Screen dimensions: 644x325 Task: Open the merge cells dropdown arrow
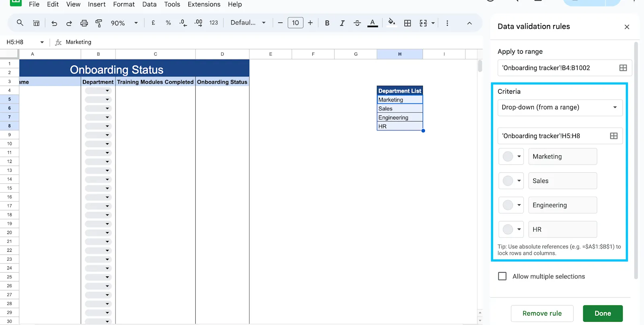(x=433, y=23)
